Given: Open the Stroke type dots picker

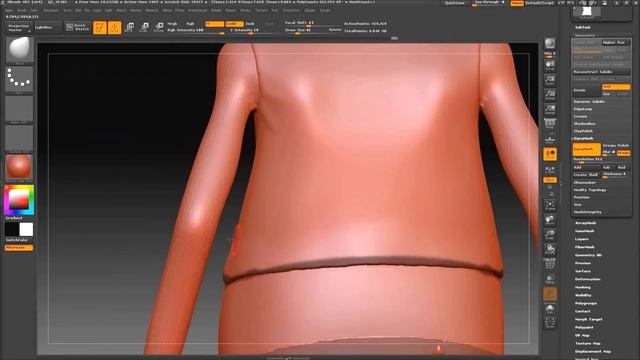Looking at the screenshot, I should pyautogui.click(x=19, y=79).
